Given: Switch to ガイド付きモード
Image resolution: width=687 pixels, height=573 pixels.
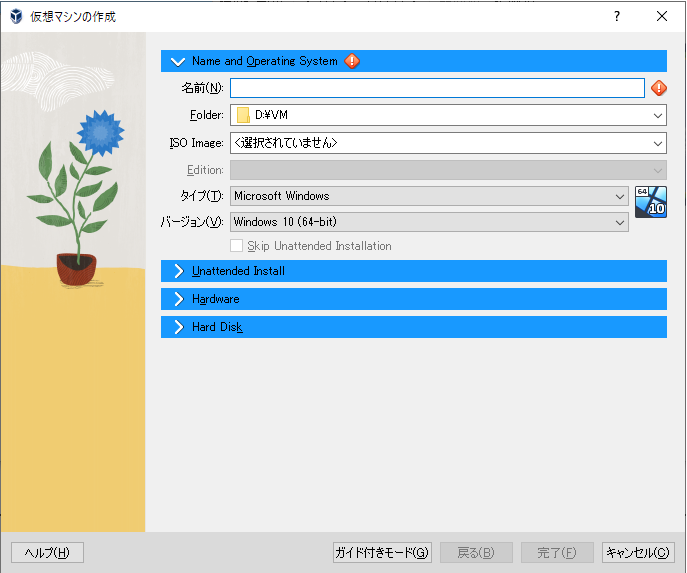Looking at the screenshot, I should 382,553.
